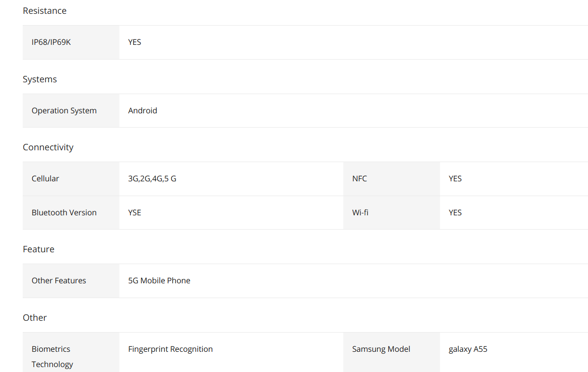Click the 3G,2G,4G,5 G value
The height and width of the screenshot is (372, 588).
click(x=152, y=179)
